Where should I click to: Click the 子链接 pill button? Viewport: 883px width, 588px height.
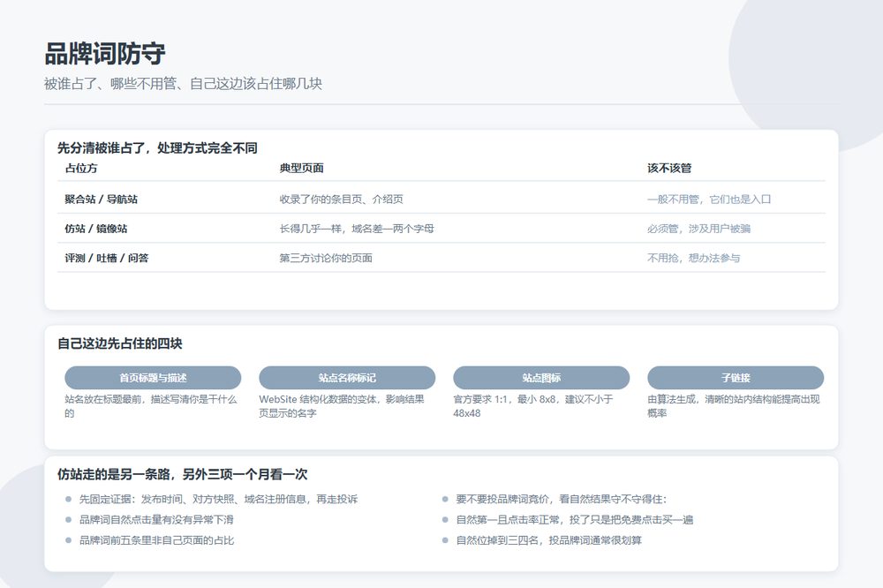[736, 378]
